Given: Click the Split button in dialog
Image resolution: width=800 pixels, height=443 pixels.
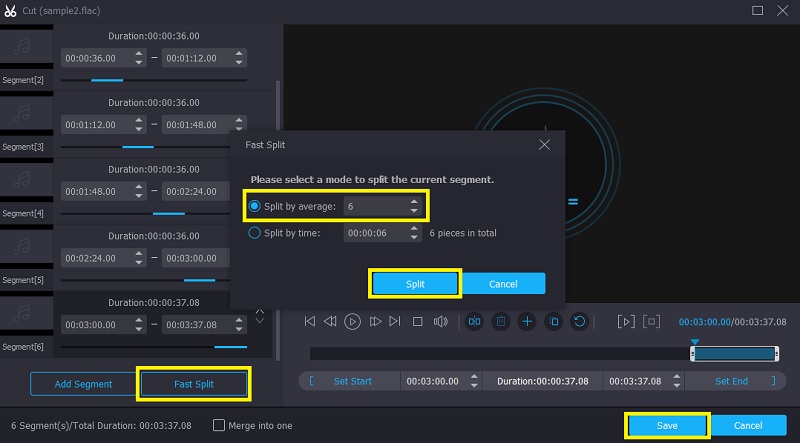Looking at the screenshot, I should 415,284.
